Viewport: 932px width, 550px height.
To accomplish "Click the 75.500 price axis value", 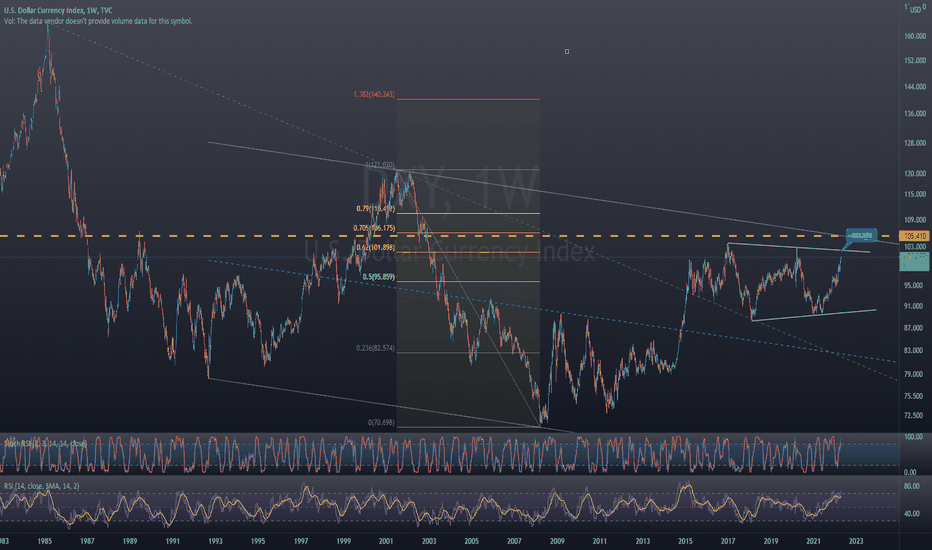I will coord(914,396).
